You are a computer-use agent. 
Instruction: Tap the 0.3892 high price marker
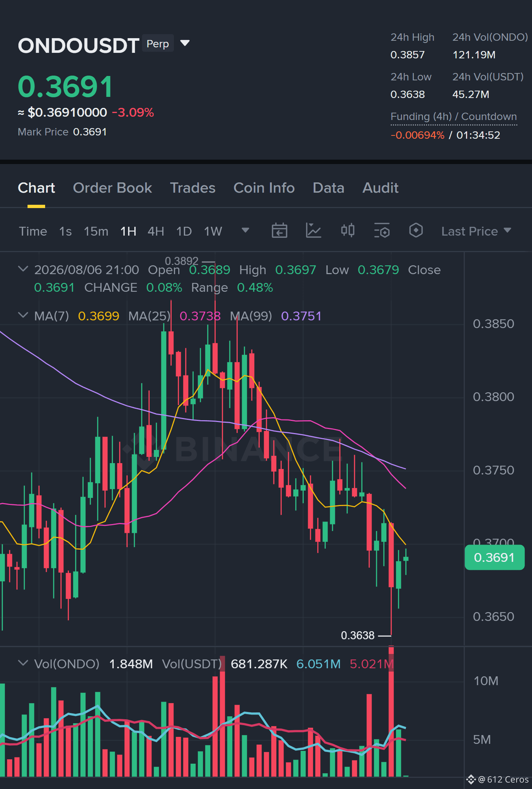182,261
